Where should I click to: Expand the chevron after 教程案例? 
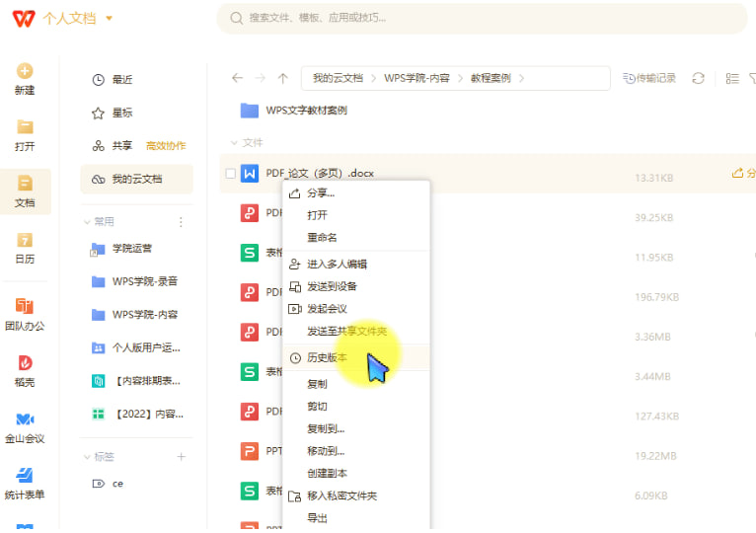click(x=521, y=78)
